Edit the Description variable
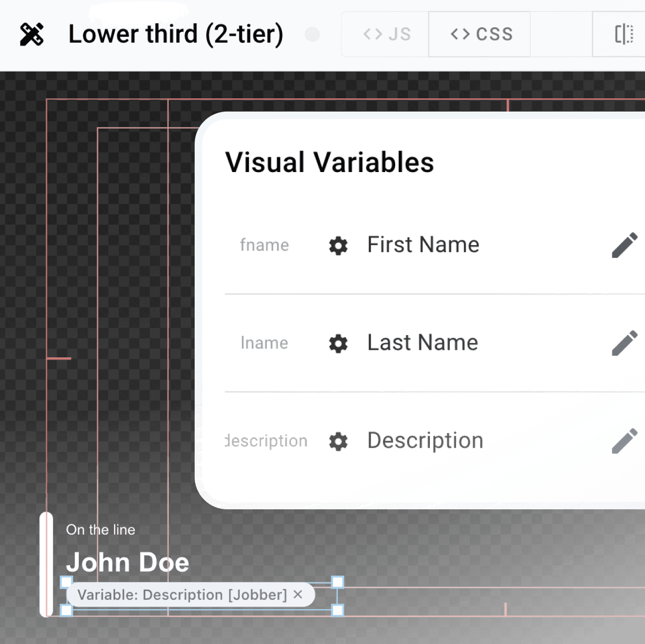The height and width of the screenshot is (644, 645). 625,441
